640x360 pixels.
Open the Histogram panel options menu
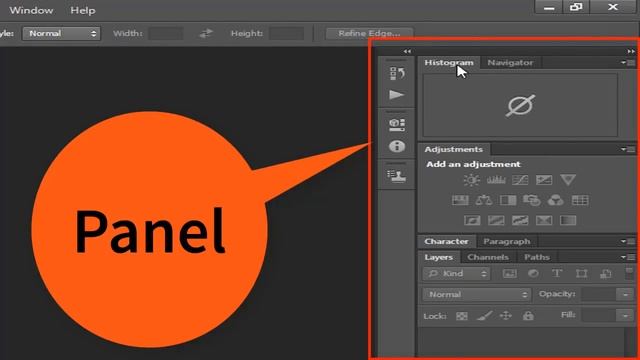(629, 63)
